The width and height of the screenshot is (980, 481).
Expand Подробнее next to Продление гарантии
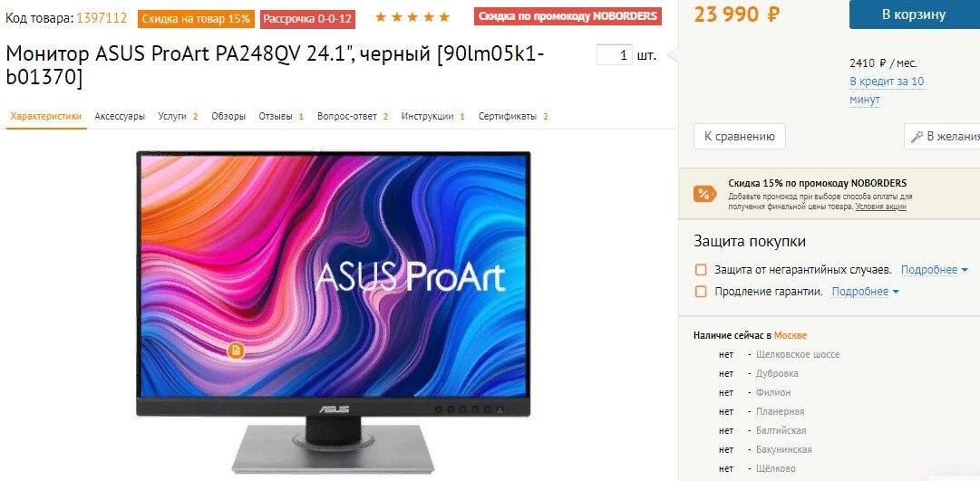(865, 292)
